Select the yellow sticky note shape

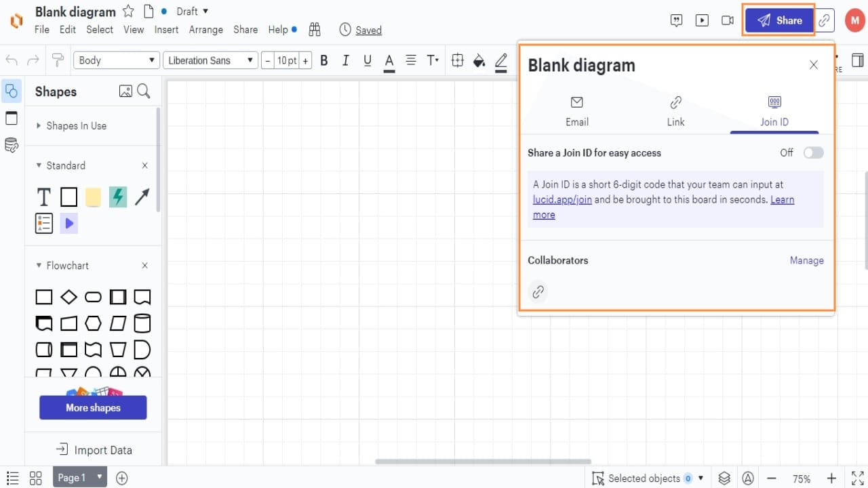(x=93, y=197)
